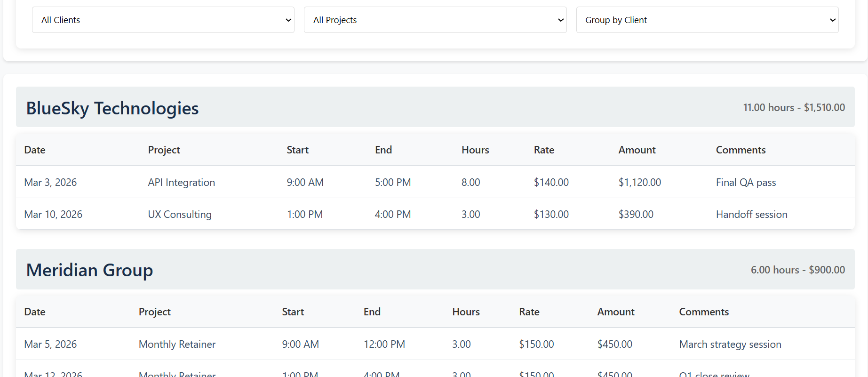Select 'Monthly Retainer' in the Mar 5 row
Image resolution: width=868 pixels, height=377 pixels.
coord(177,344)
